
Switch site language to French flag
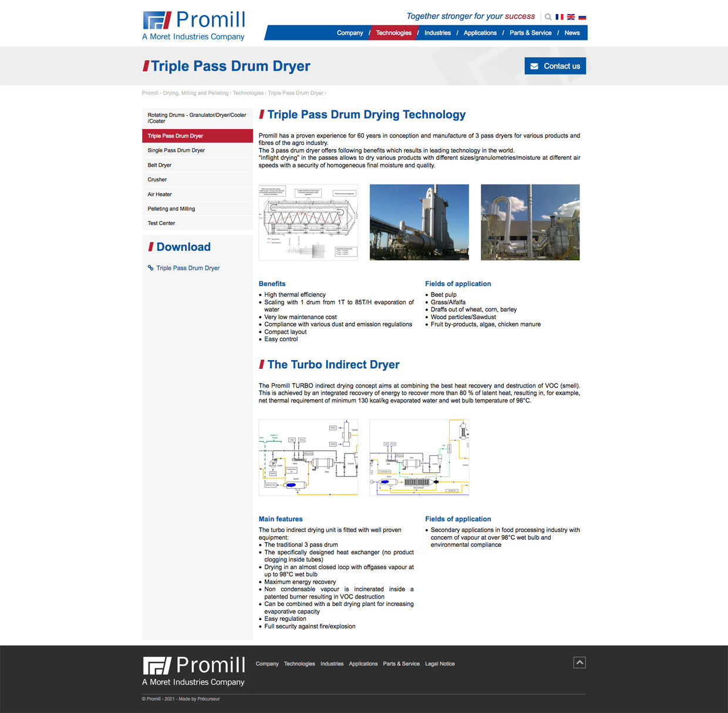click(560, 16)
